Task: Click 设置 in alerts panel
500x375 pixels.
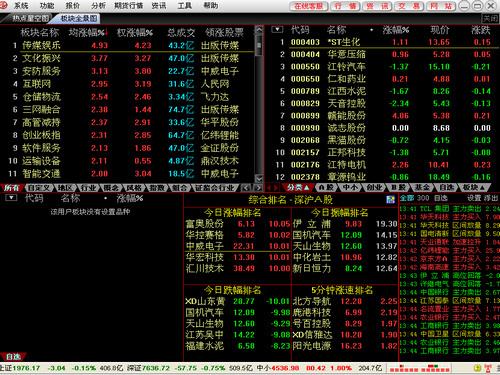Action: click(474, 198)
